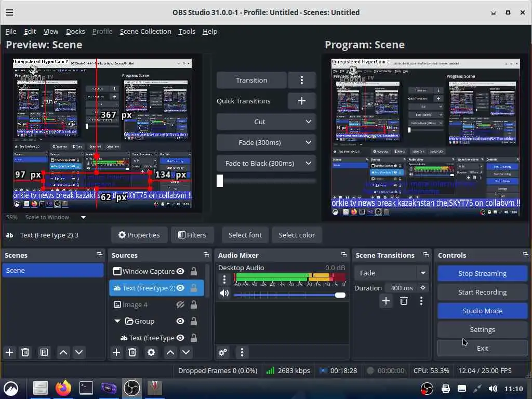Click Start Recording button
Image resolution: width=532 pixels, height=399 pixels.
[x=482, y=292]
